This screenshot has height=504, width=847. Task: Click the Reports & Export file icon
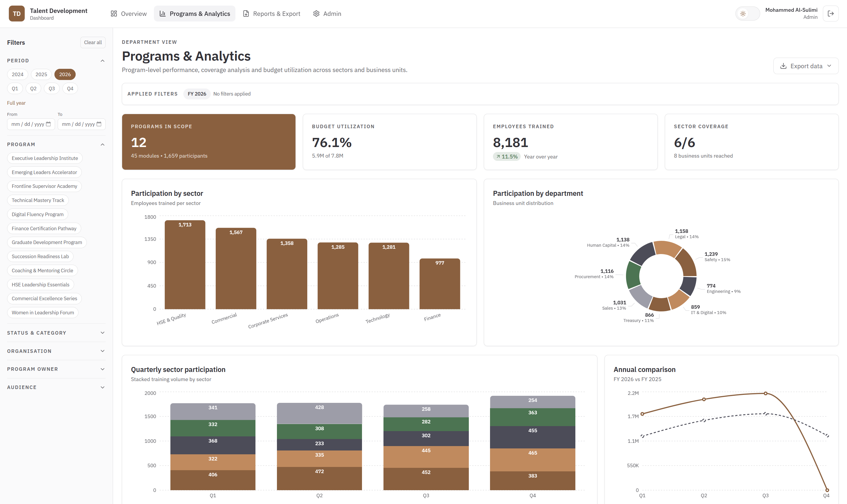click(x=246, y=14)
